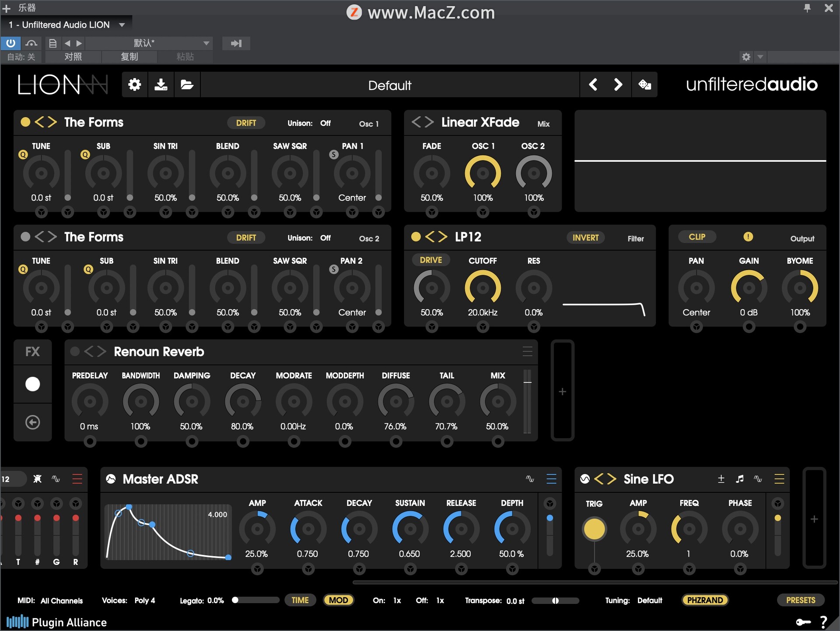Open the key license icon

803,622
